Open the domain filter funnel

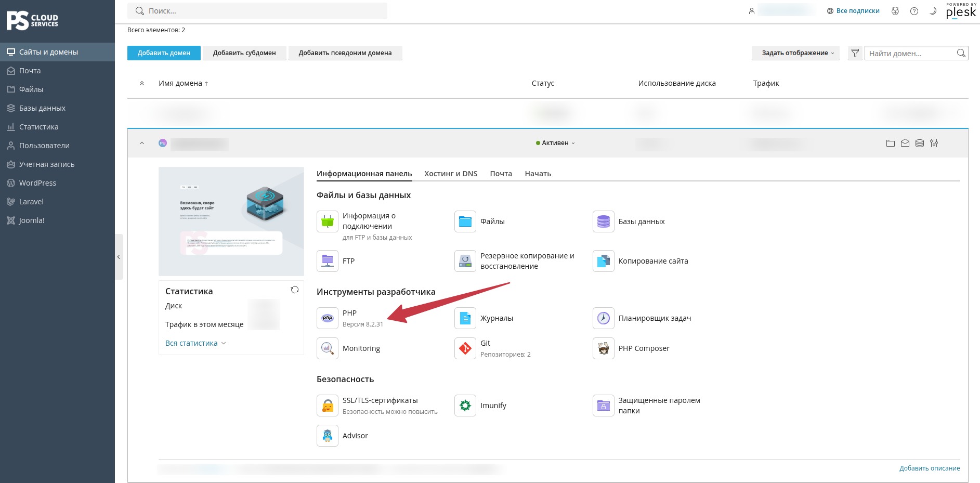point(855,53)
